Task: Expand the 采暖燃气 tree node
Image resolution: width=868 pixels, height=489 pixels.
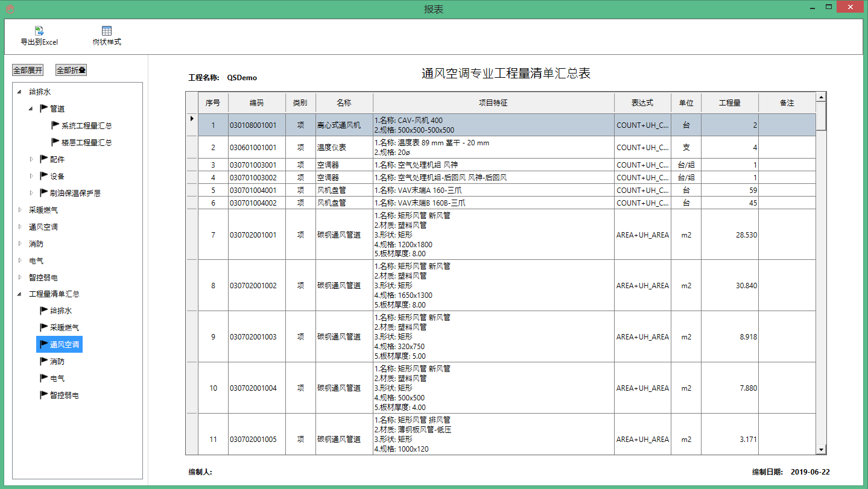Action: tap(19, 209)
